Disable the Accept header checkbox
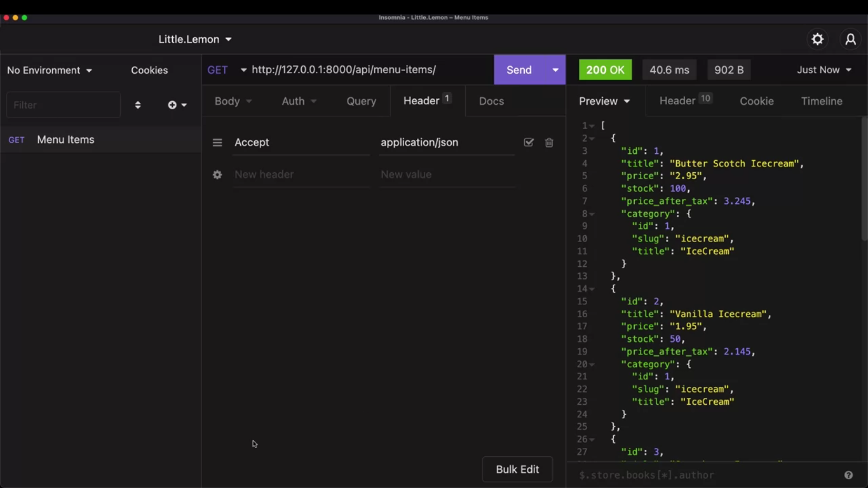868x488 pixels. 529,143
